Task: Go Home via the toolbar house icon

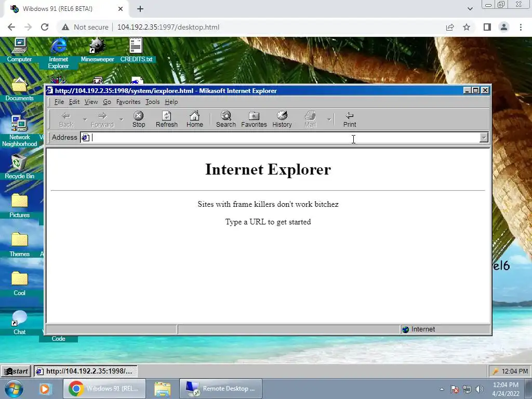Action: click(x=195, y=119)
